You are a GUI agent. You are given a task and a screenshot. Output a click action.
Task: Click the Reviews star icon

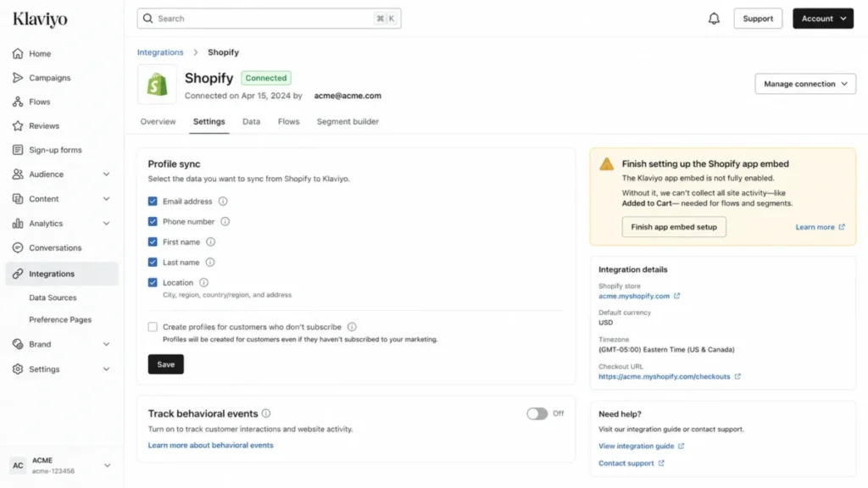point(18,125)
